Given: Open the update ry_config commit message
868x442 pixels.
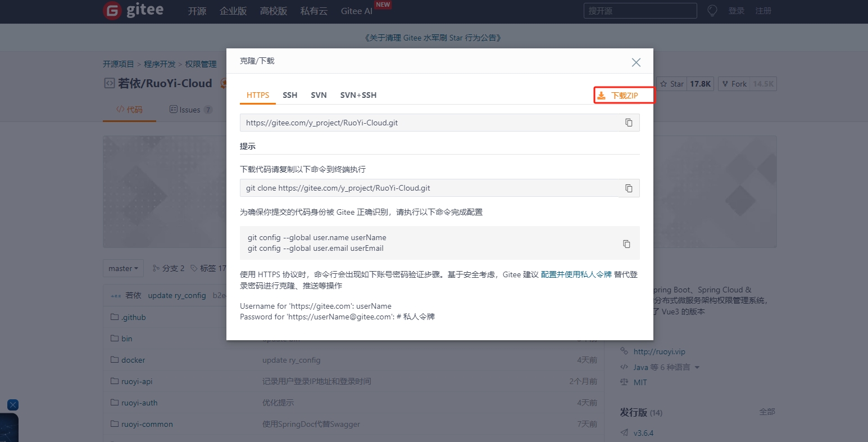Looking at the screenshot, I should [177, 295].
